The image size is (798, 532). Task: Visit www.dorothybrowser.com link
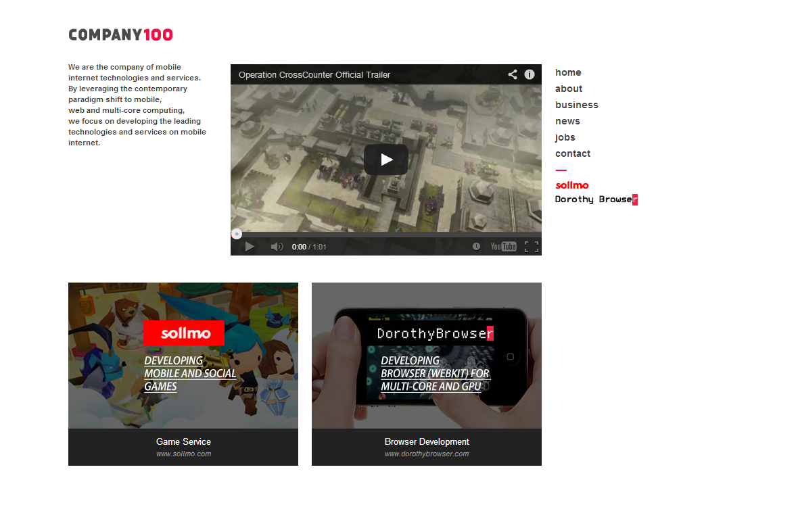pos(427,454)
